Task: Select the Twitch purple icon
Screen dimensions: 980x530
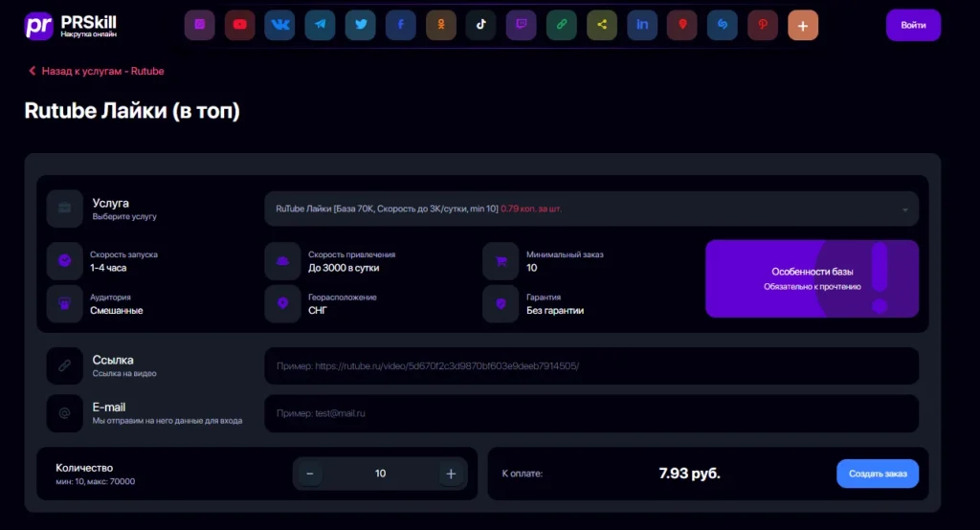Action: tap(522, 25)
